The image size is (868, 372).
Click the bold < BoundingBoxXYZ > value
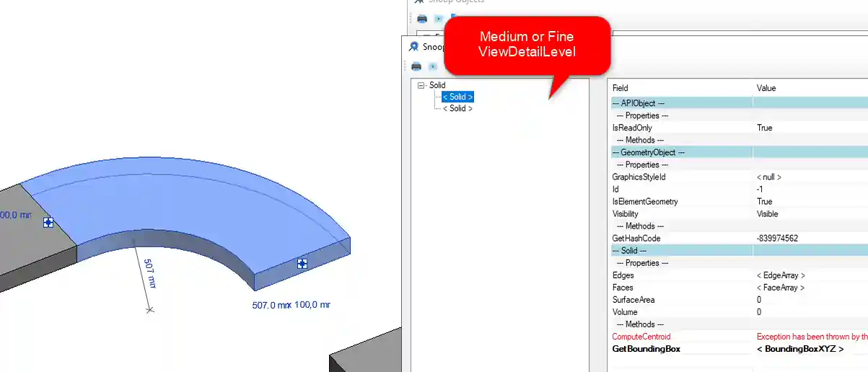tap(799, 349)
